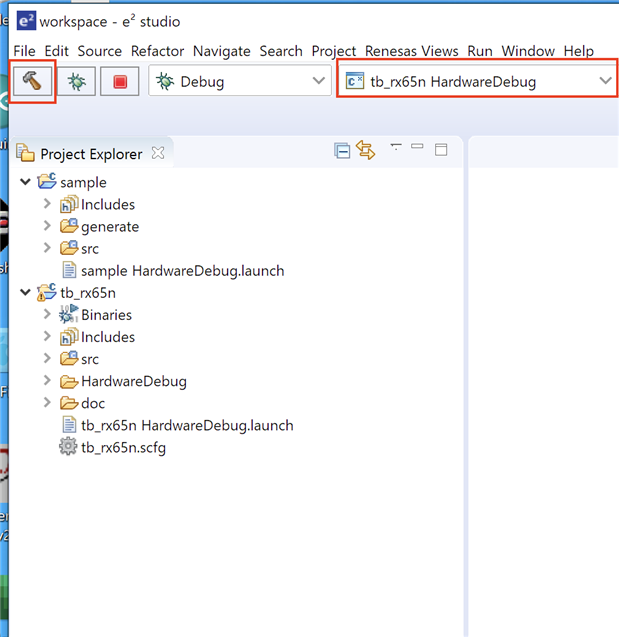Select tb_rx65n HardwareDebug.launch file
Viewport: 619px width, 637px height.
pyautogui.click(x=187, y=425)
